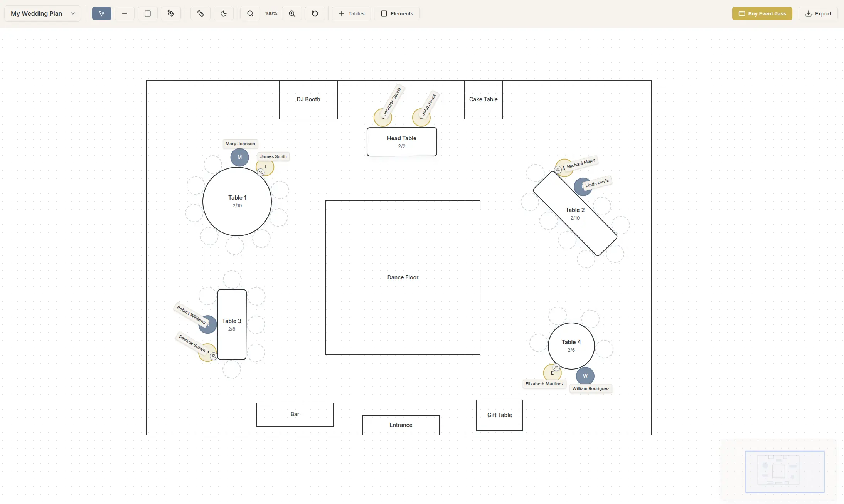
Task: Click Mary Johnson's seat avatar M
Action: tap(239, 157)
